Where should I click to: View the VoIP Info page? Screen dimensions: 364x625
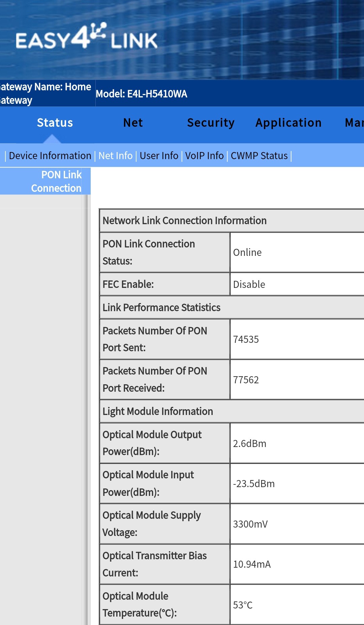[204, 156]
